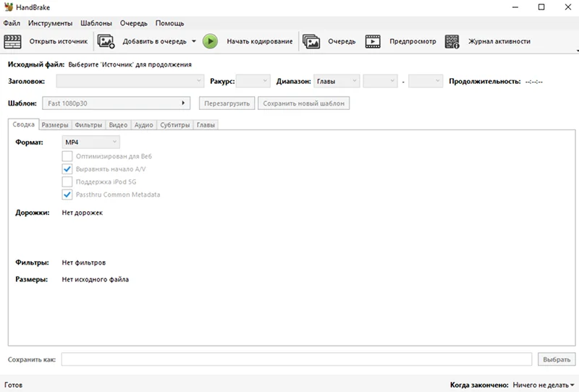Open the 'Ракурс' angle dropdown
This screenshot has width=579, height=392.
pos(253,81)
